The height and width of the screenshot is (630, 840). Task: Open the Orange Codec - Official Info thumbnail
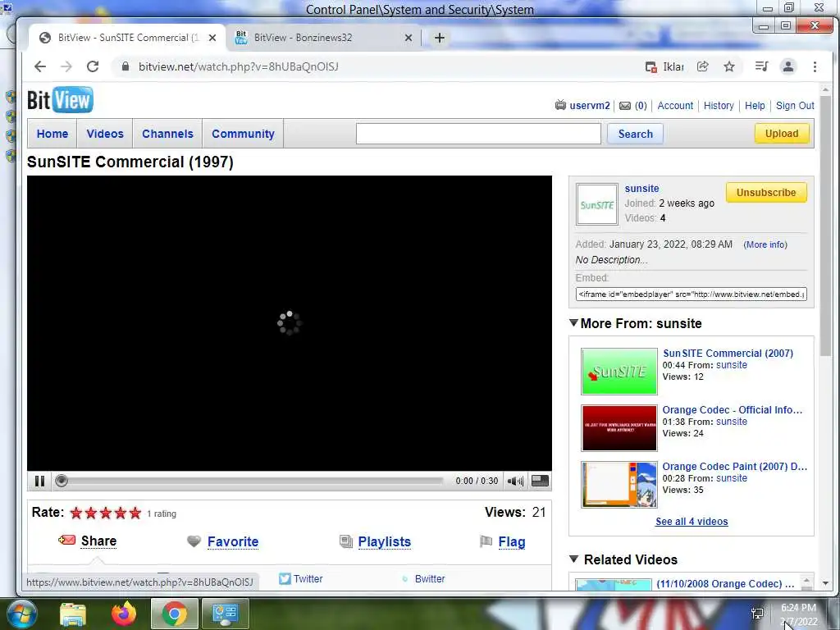619,428
